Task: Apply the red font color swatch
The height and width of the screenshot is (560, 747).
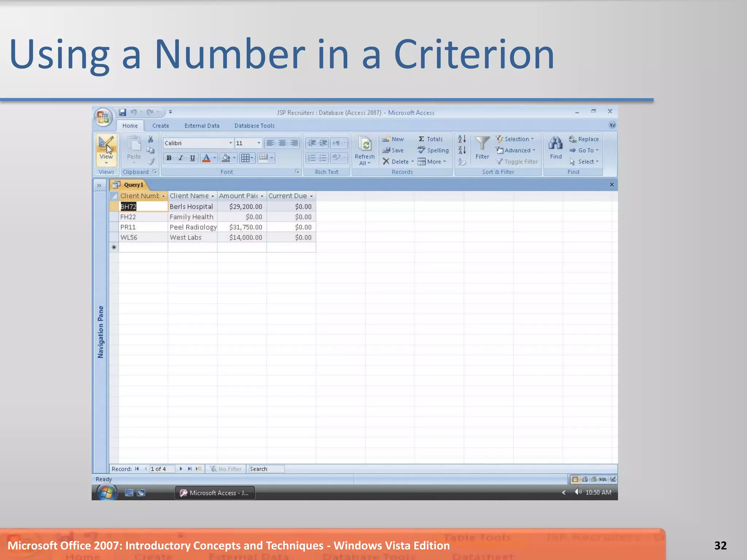Action: [206, 158]
